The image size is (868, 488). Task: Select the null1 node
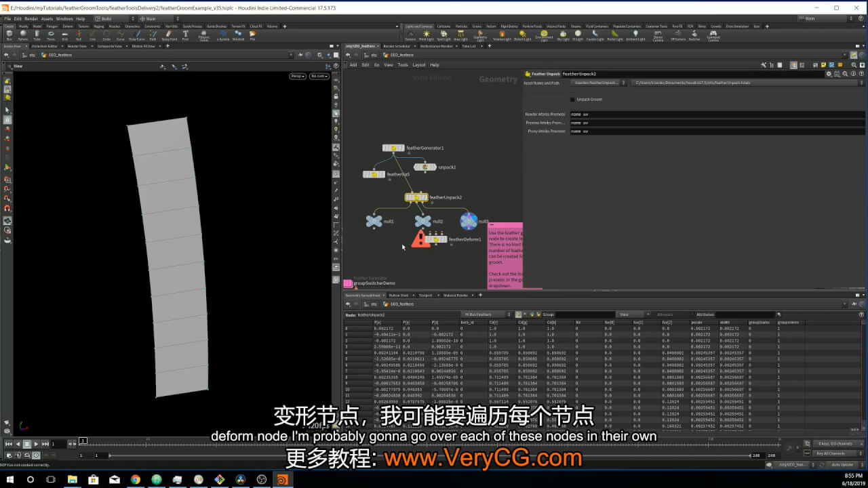click(x=374, y=221)
